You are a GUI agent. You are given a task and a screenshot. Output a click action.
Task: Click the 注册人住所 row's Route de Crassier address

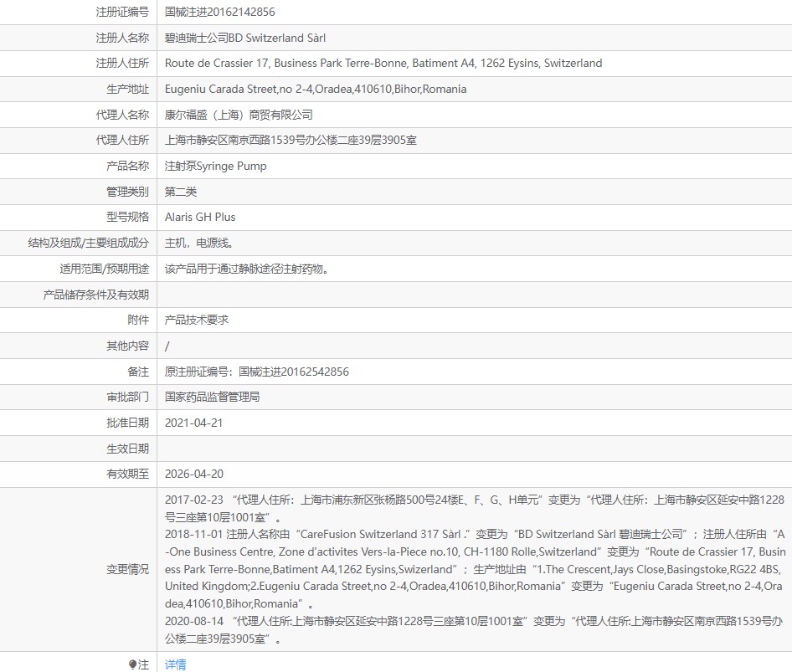click(x=383, y=63)
